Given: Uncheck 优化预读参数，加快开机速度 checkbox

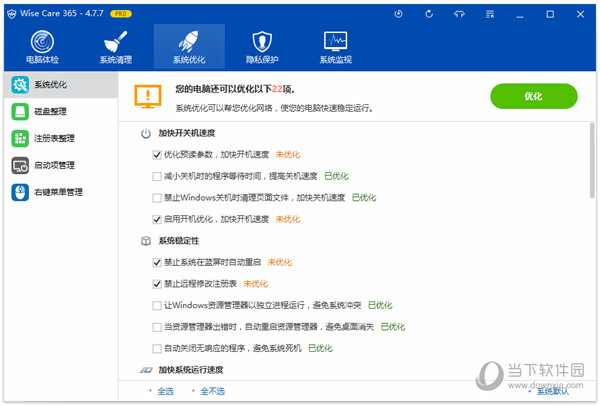Looking at the screenshot, I should click(x=157, y=155).
